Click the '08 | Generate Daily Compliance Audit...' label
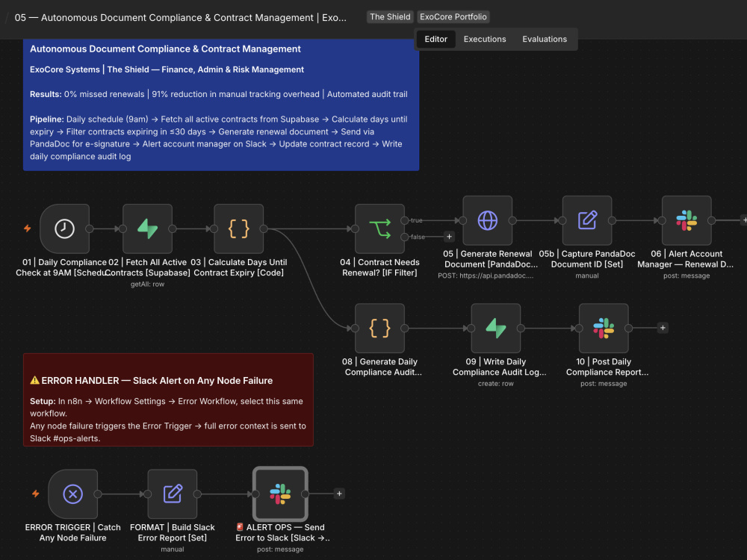The width and height of the screenshot is (747, 560). (383, 367)
